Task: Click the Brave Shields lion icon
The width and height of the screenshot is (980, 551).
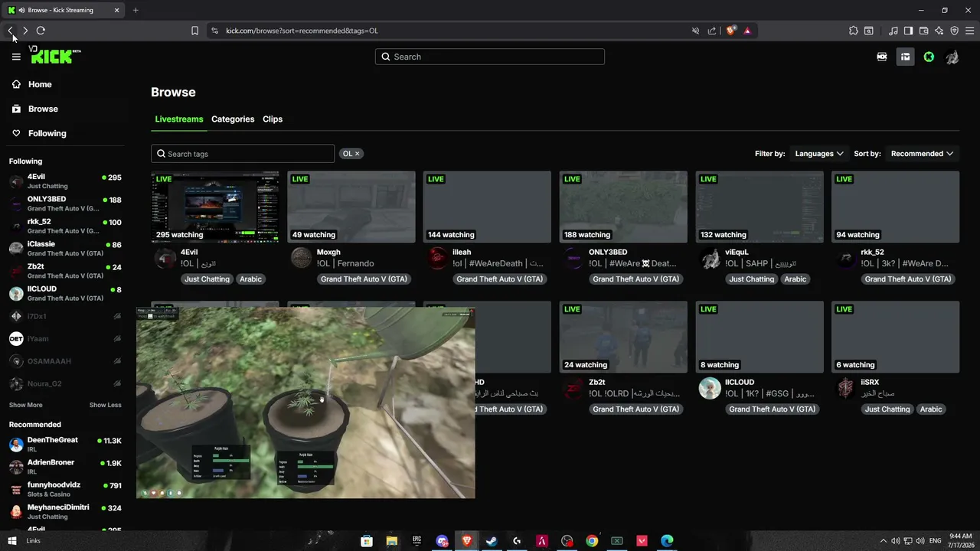Action: pos(731,31)
